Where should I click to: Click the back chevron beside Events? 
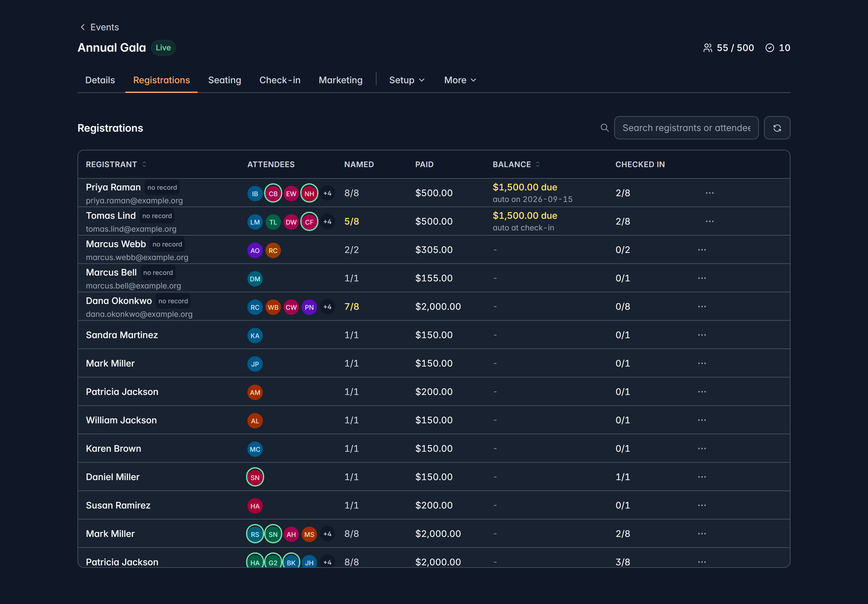[x=83, y=27]
